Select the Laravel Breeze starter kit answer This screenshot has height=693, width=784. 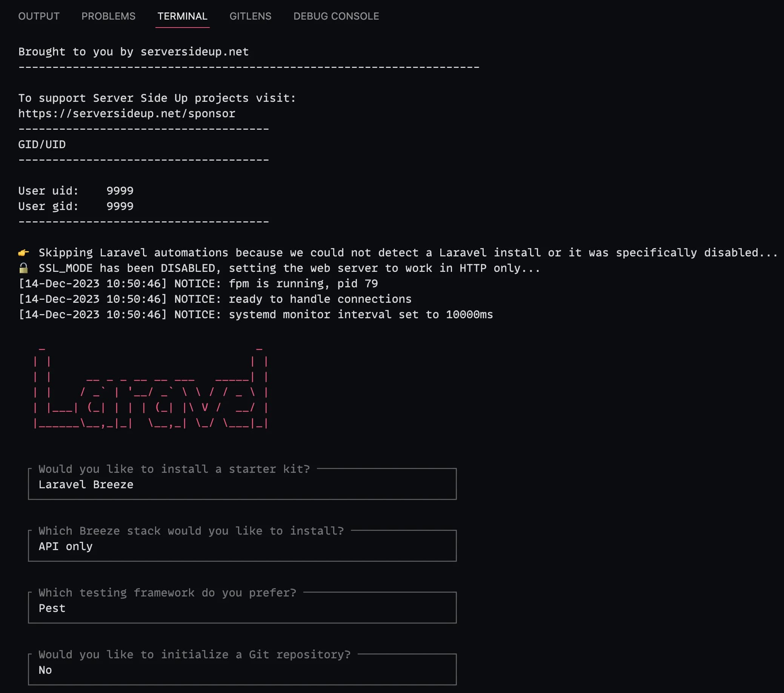point(86,484)
